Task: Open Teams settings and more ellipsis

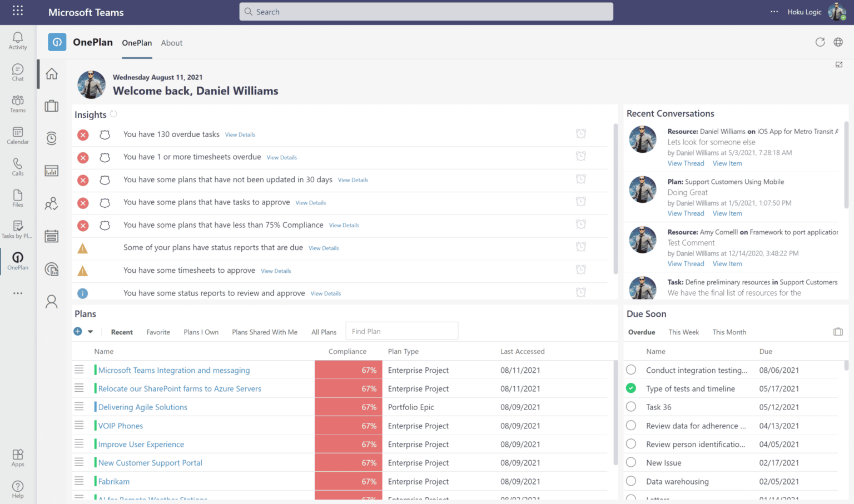Action: click(x=774, y=12)
